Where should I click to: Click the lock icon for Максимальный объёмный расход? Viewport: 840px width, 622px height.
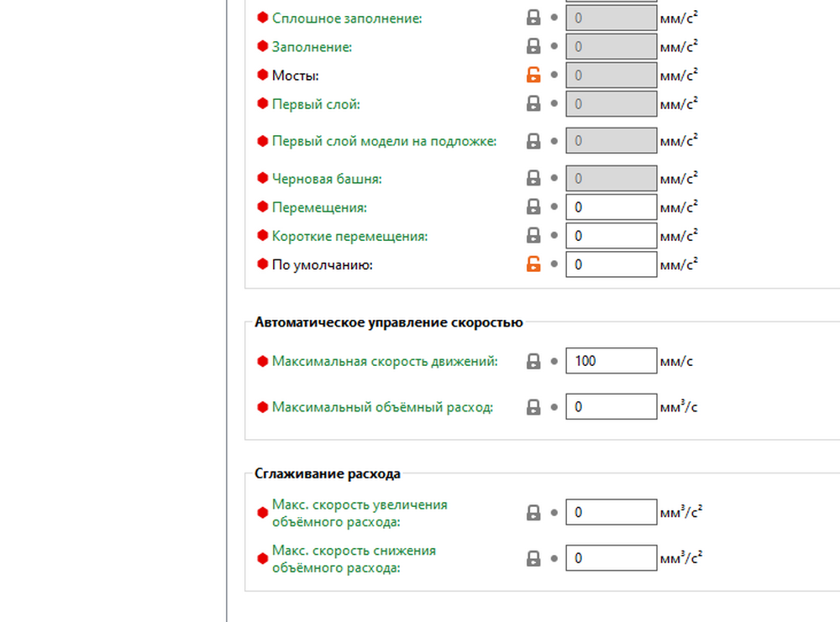pyautogui.click(x=533, y=407)
